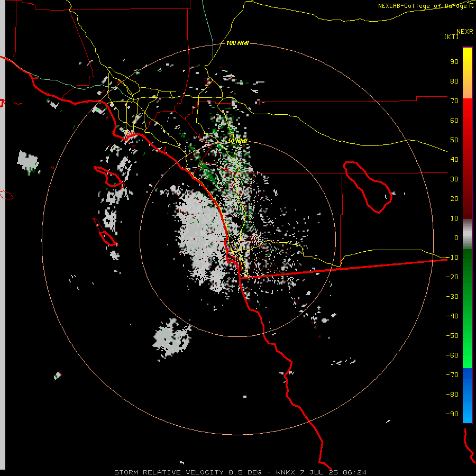476x476 pixels.
Task: Click the 90 knot scale value
Action: pyautogui.click(x=454, y=62)
